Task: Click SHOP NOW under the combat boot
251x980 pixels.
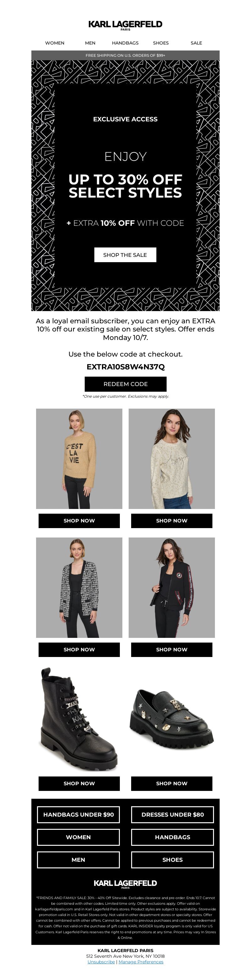Action: [x=79, y=783]
